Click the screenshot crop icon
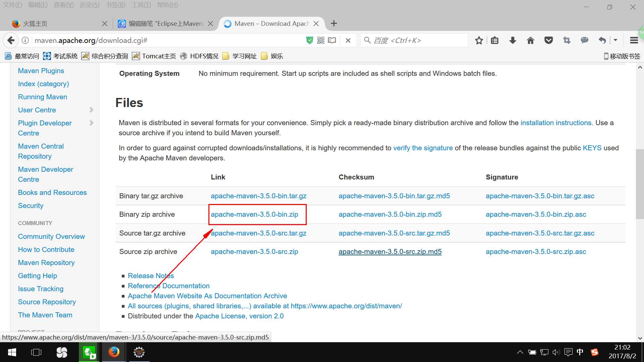 [566, 41]
